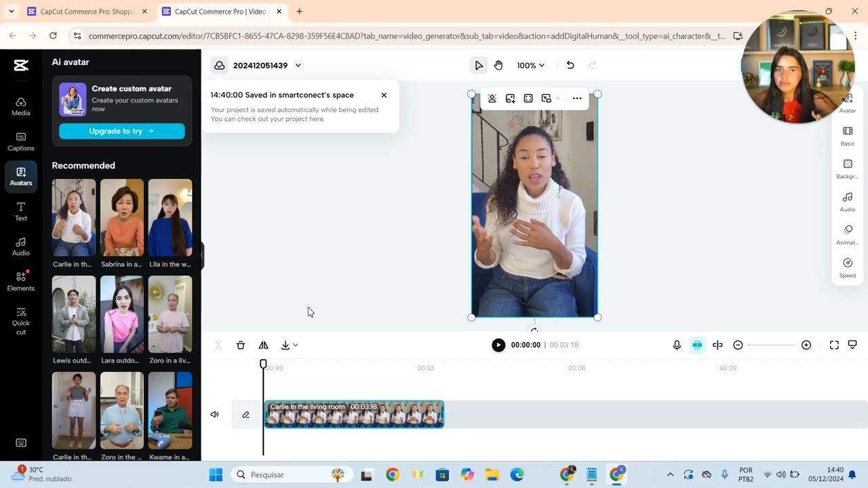Click Upgrade to try button

pos(122,131)
